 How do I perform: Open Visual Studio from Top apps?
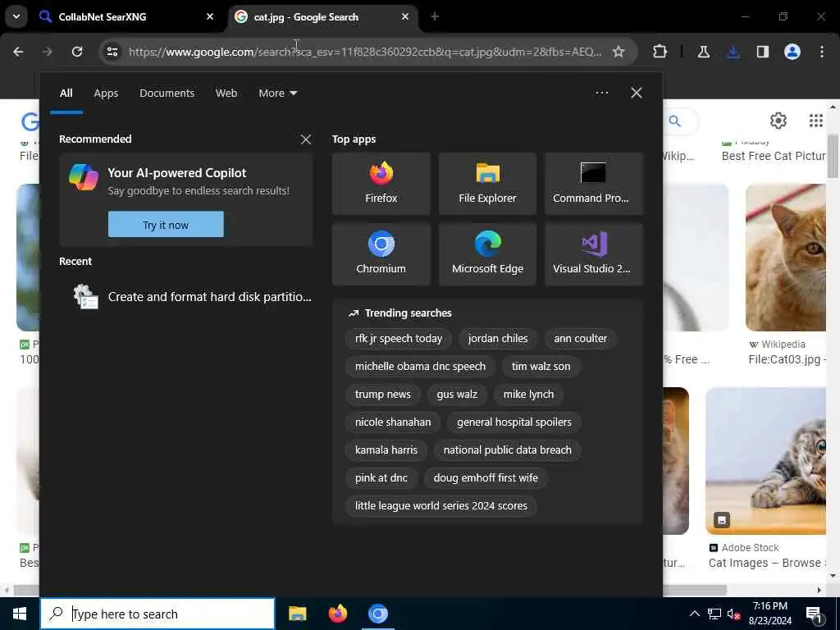tap(593, 254)
